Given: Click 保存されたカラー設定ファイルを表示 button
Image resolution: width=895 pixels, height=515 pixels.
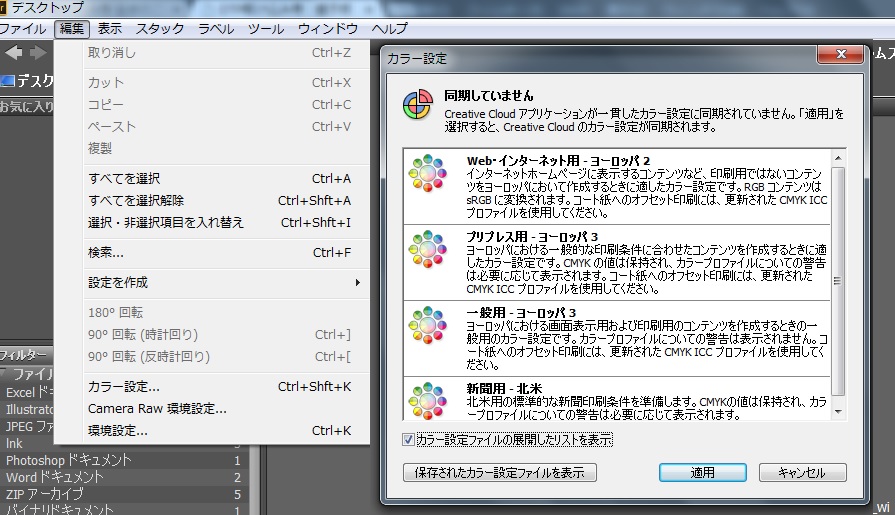Looking at the screenshot, I should point(500,472).
